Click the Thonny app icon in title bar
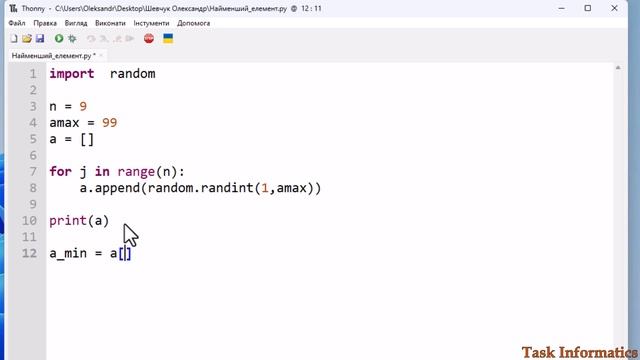 [x=13, y=8]
